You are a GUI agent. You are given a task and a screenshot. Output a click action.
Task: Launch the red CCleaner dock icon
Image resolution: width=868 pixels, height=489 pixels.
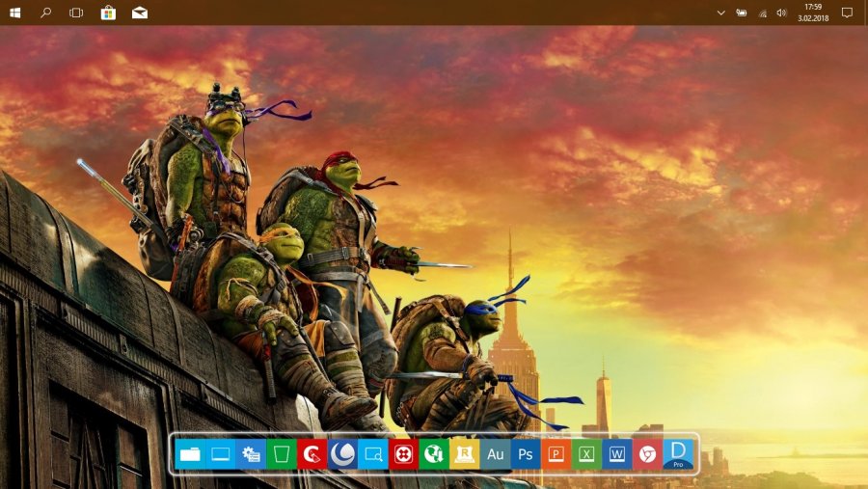[312, 454]
